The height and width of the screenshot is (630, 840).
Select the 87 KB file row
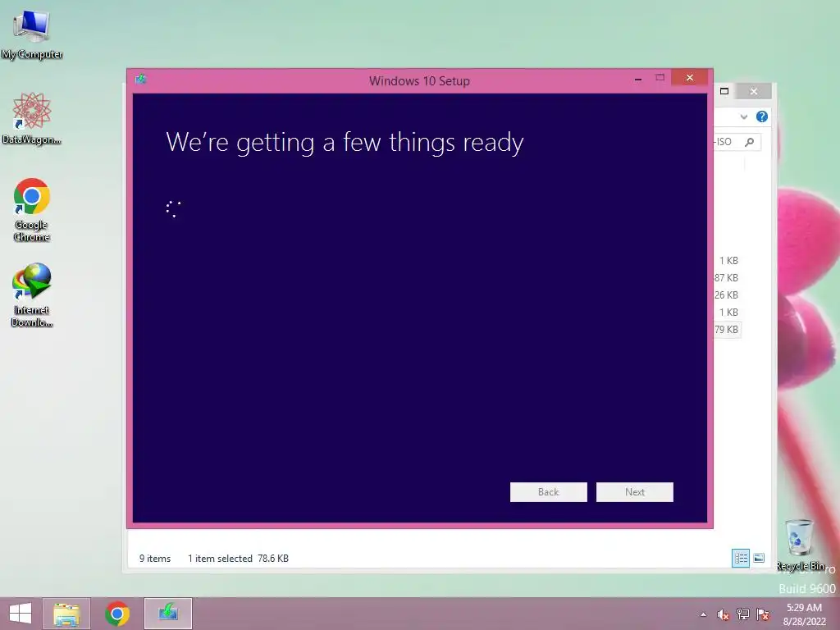[727, 277]
